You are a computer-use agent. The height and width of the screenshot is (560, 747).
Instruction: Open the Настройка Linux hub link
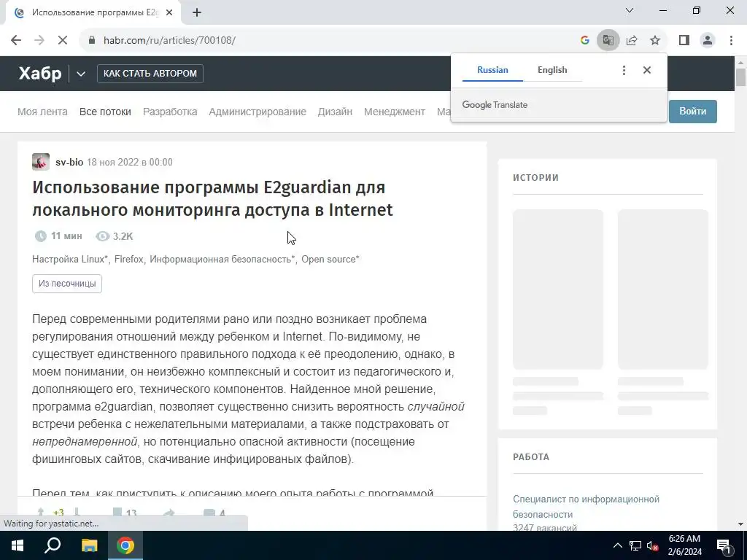pyautogui.click(x=70, y=260)
